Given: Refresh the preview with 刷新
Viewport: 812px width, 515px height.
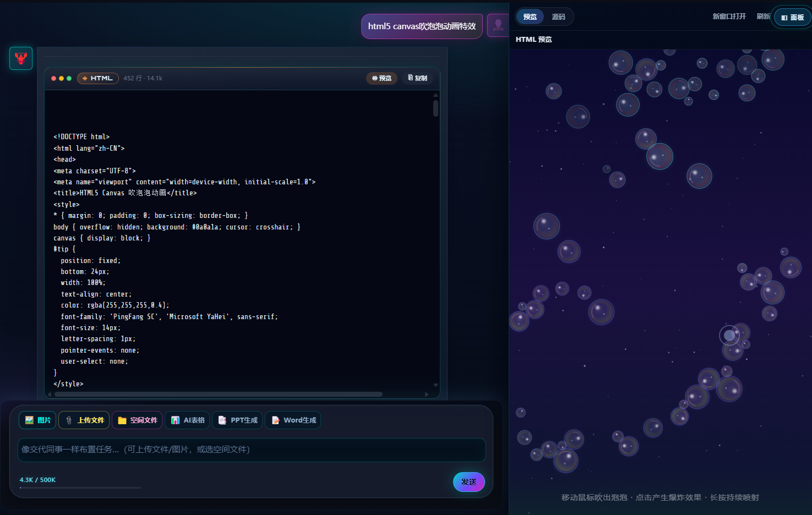Looking at the screenshot, I should [763, 17].
